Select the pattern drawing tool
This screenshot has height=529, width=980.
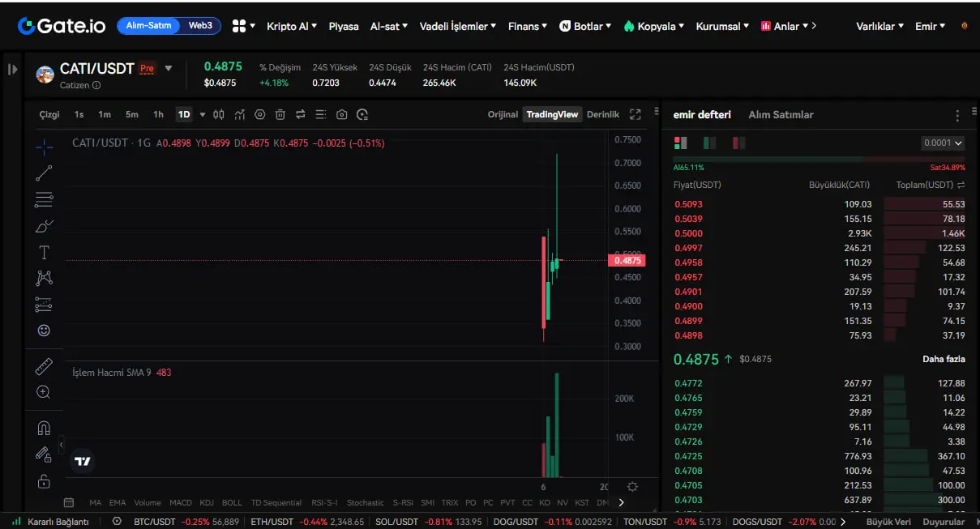[x=44, y=279]
